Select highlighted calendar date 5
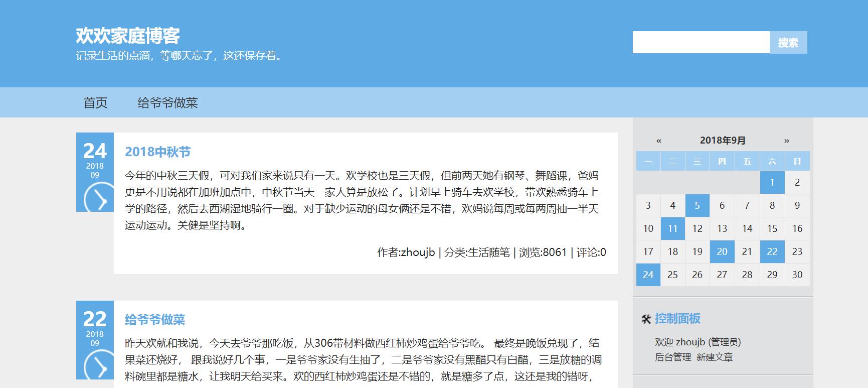 tap(697, 205)
